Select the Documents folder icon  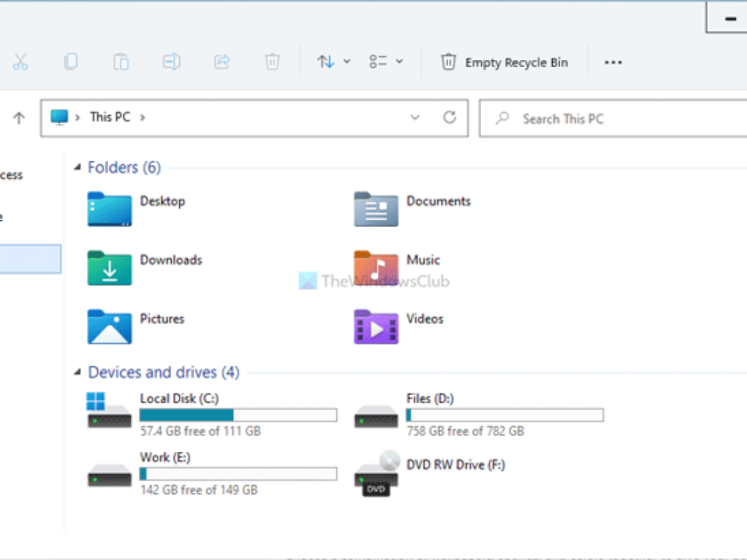(x=376, y=208)
